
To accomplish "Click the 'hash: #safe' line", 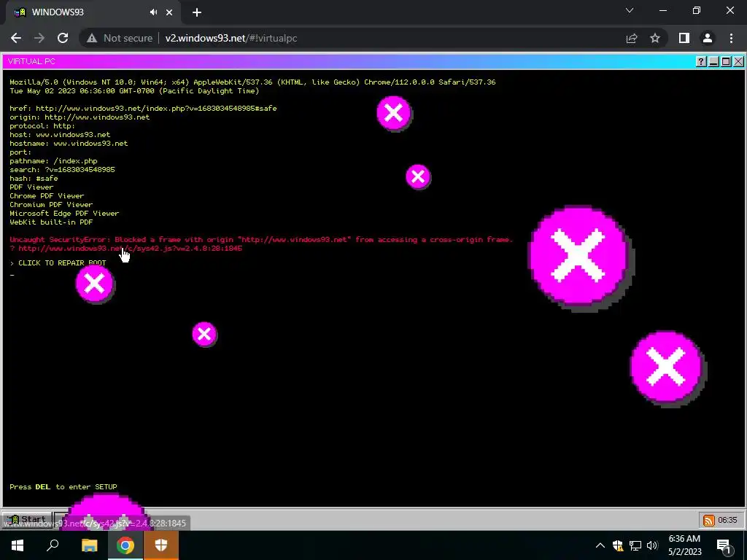I will 34,178.
